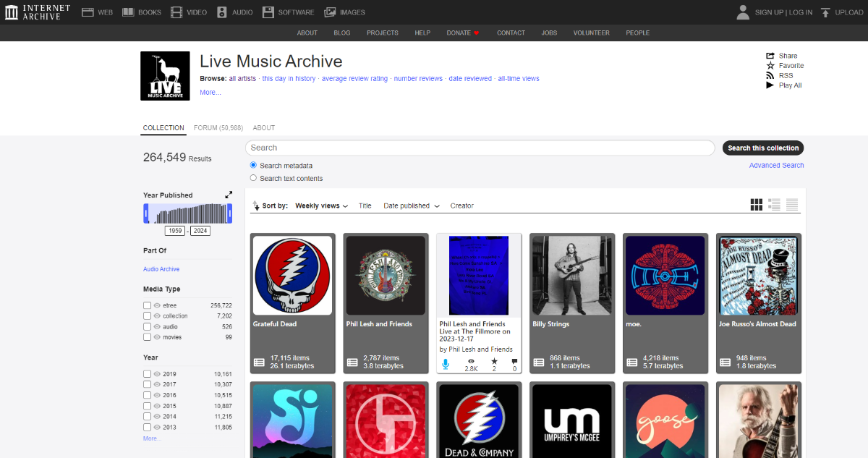
Task: Click favorites star on Fillmore 2023-12-17 item
Action: [494, 361]
